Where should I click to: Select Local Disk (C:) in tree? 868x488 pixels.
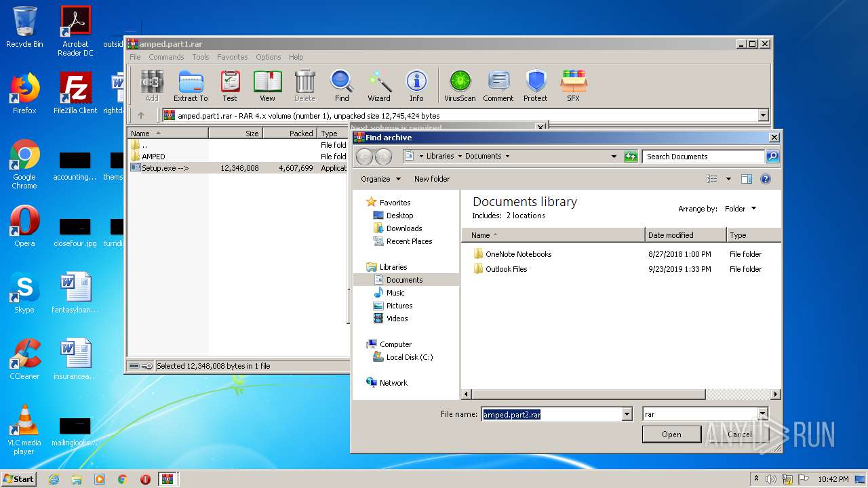(410, 357)
